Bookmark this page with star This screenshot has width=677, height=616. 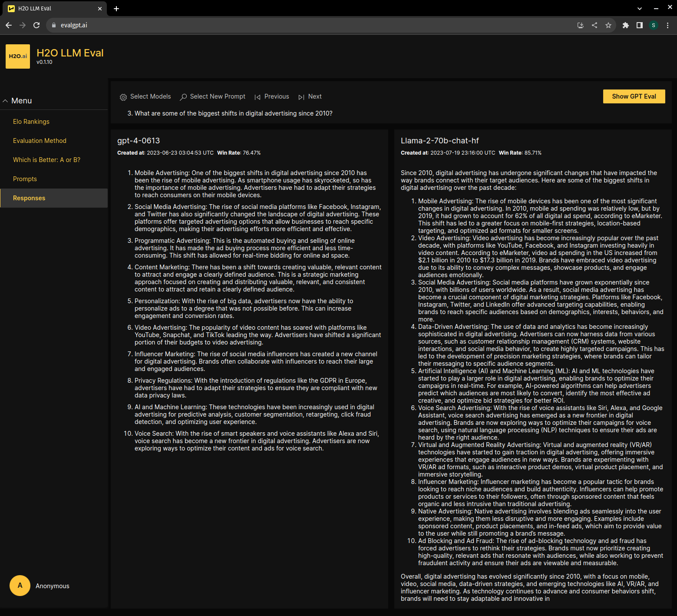(x=608, y=25)
